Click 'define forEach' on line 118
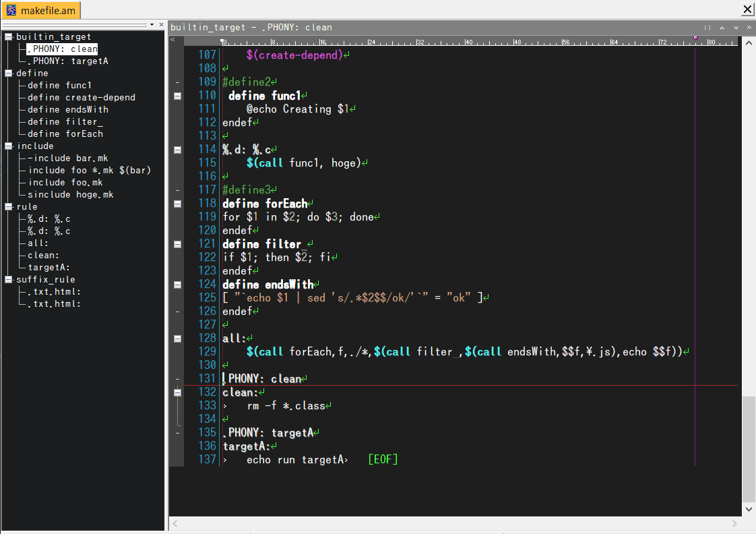Image resolution: width=756 pixels, height=534 pixels. click(x=265, y=203)
